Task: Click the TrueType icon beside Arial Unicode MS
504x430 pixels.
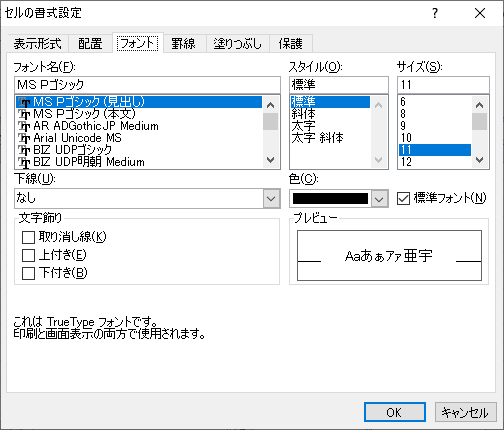Action: [24, 138]
